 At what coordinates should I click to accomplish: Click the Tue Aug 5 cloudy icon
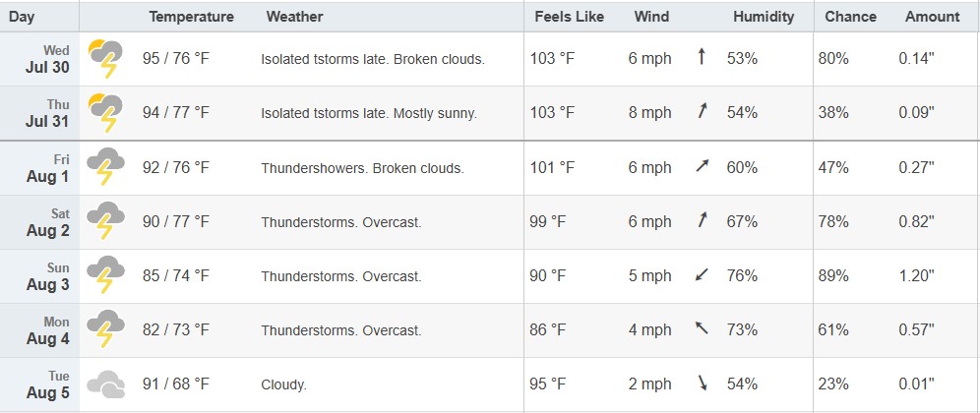[x=105, y=384]
